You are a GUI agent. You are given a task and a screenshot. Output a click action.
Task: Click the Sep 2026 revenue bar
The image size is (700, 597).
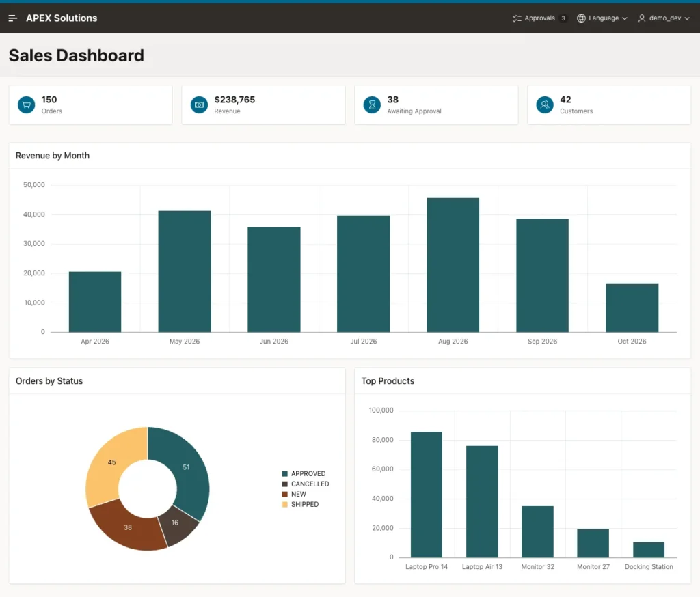542,276
